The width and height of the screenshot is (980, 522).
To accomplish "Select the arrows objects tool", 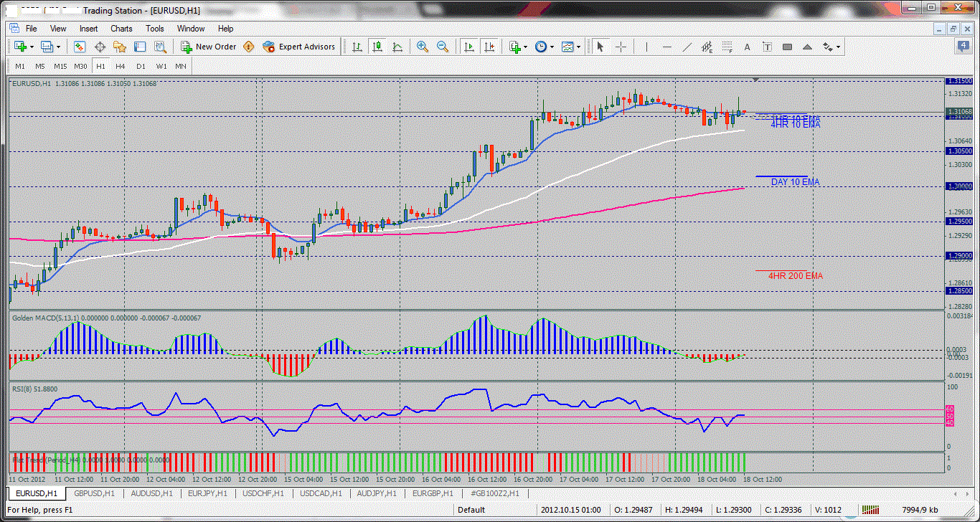I will click(828, 47).
